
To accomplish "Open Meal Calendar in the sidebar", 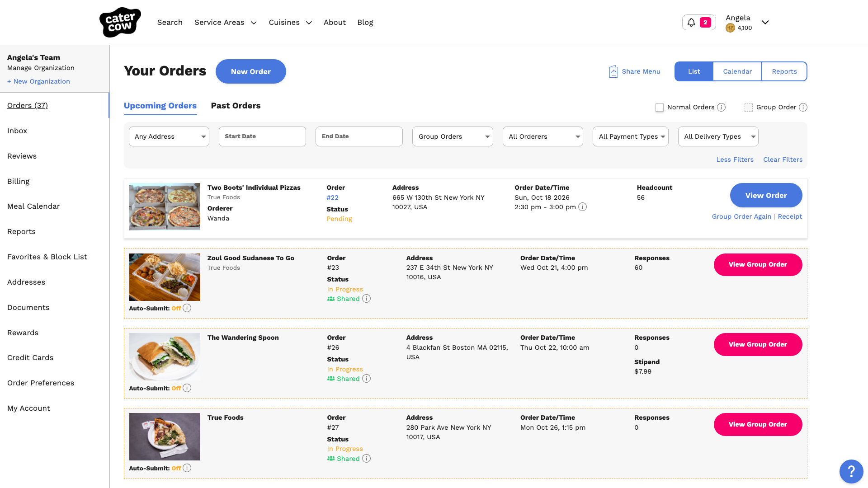I will [33, 206].
